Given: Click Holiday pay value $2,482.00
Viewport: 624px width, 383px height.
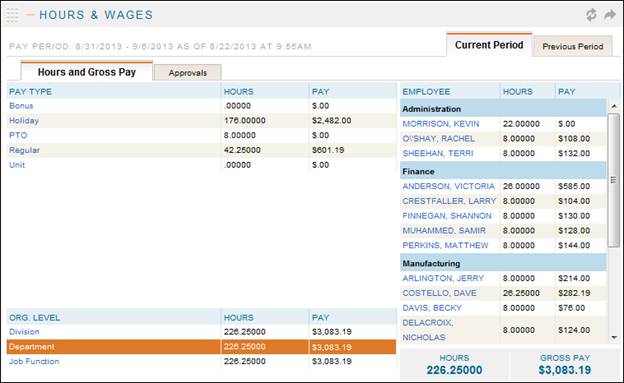Looking at the screenshot, I should pyautogui.click(x=331, y=121).
